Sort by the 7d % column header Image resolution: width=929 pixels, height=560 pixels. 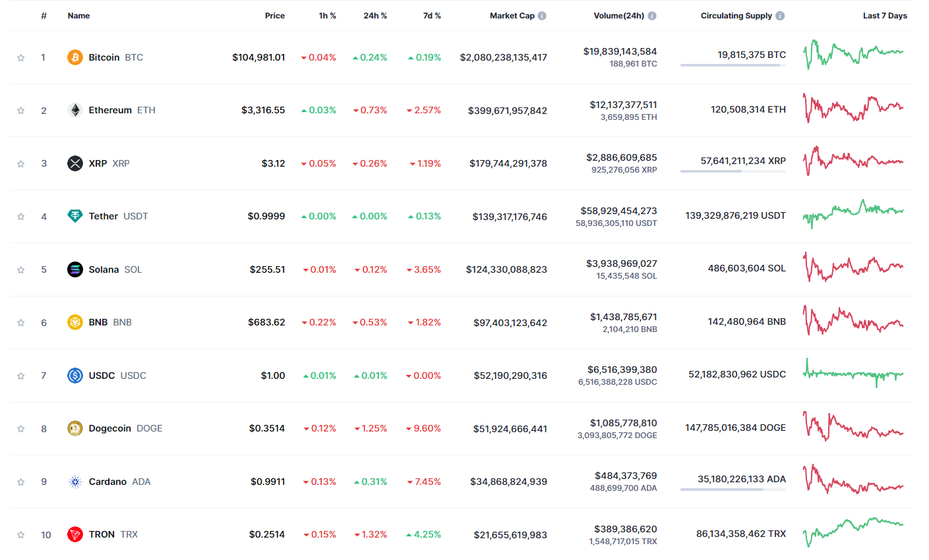pyautogui.click(x=432, y=16)
